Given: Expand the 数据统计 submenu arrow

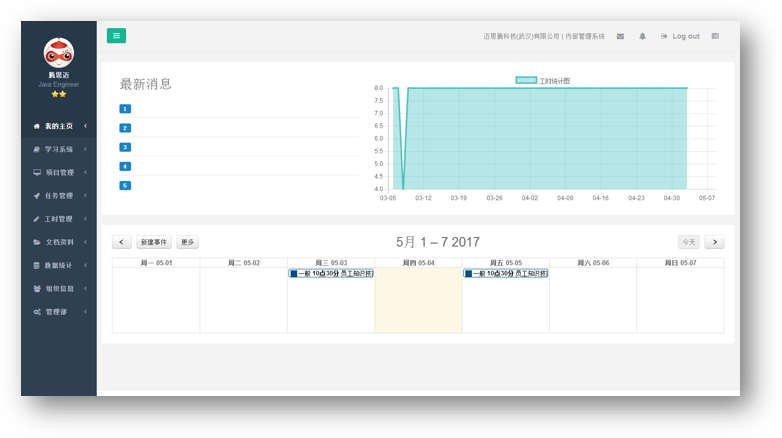Looking at the screenshot, I should coord(86,265).
